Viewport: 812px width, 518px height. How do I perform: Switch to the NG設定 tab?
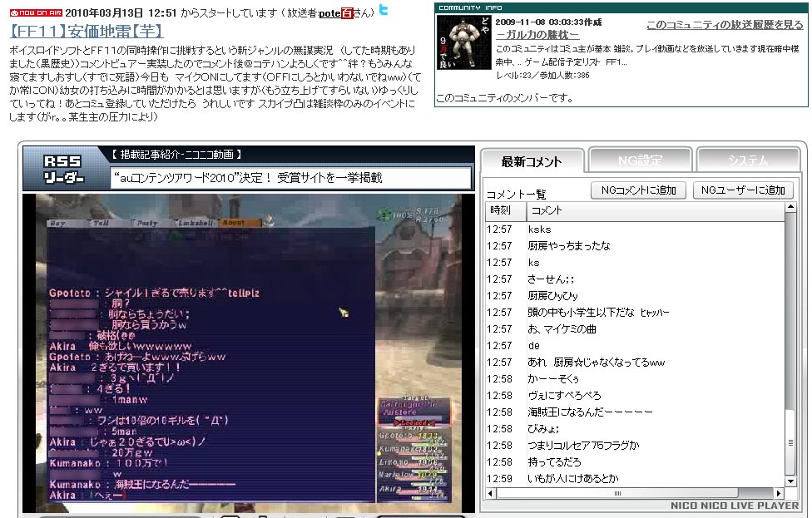point(640,160)
